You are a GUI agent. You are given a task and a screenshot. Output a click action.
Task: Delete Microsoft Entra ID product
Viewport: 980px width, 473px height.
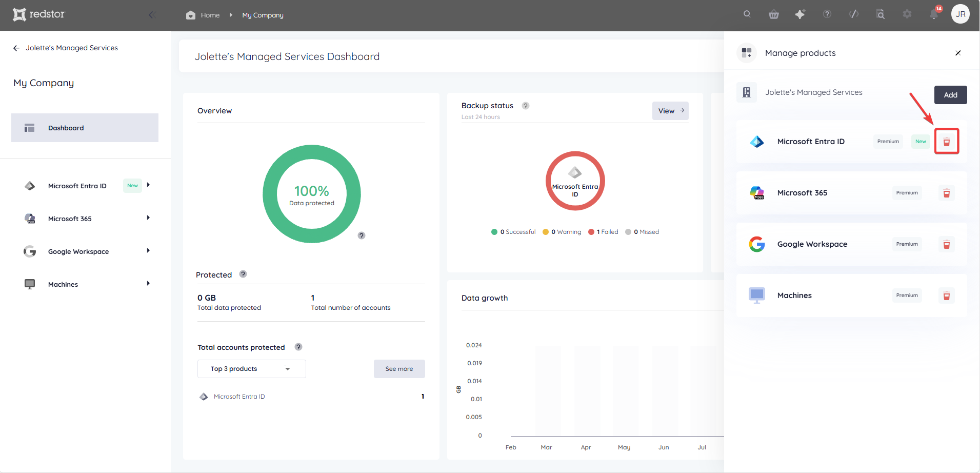pyautogui.click(x=947, y=142)
